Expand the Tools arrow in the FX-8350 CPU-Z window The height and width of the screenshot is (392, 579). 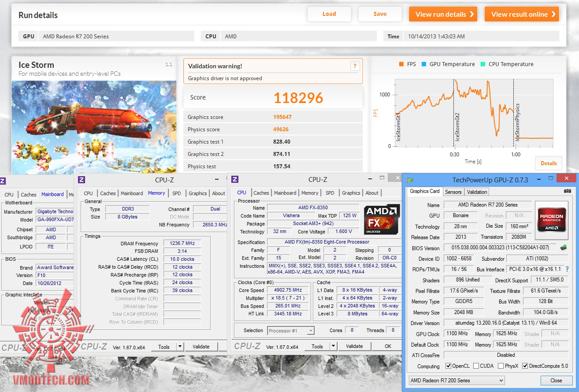[x=333, y=347]
